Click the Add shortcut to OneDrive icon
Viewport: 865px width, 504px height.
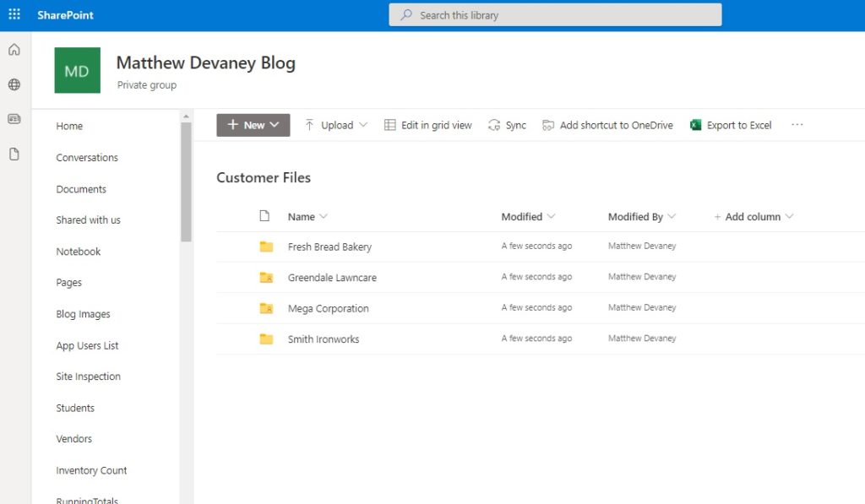pyautogui.click(x=547, y=124)
